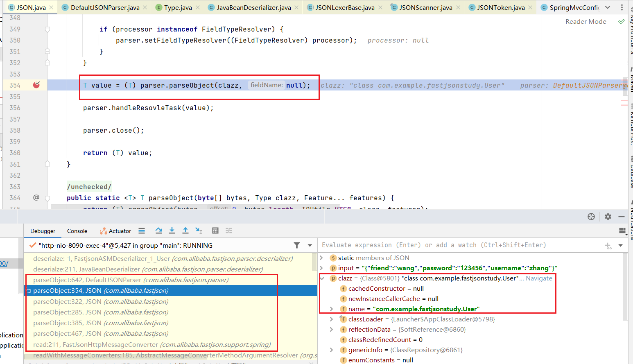
Task: Click the editor vertical scrollbar
Action: coord(625,86)
